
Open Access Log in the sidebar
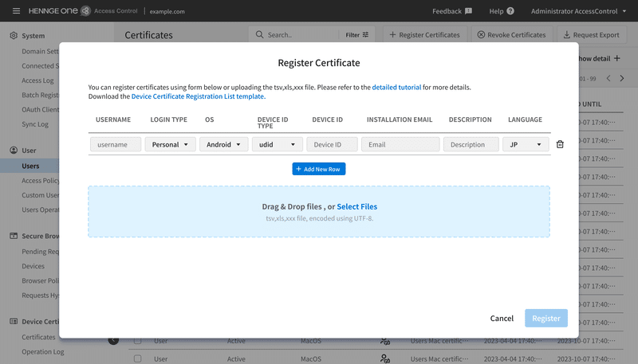coord(37,80)
